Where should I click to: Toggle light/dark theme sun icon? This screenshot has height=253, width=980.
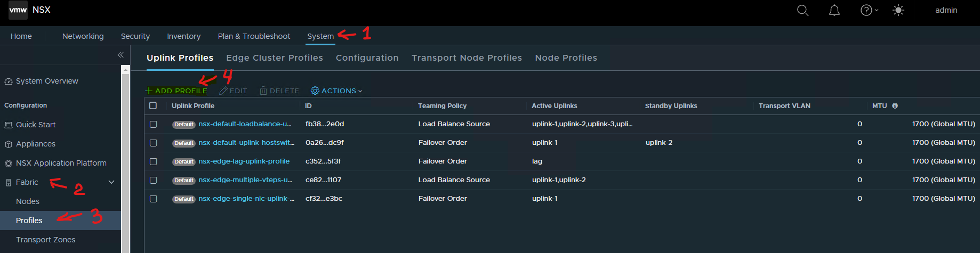[x=898, y=10]
